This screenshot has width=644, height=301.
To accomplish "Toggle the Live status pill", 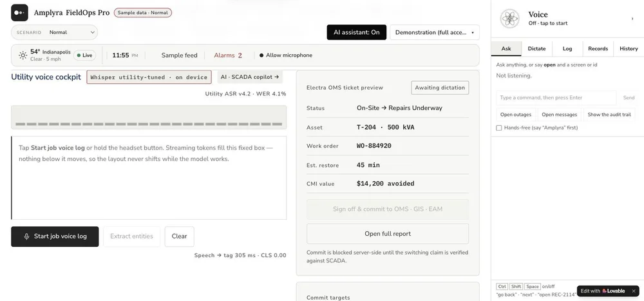I will click(x=84, y=55).
